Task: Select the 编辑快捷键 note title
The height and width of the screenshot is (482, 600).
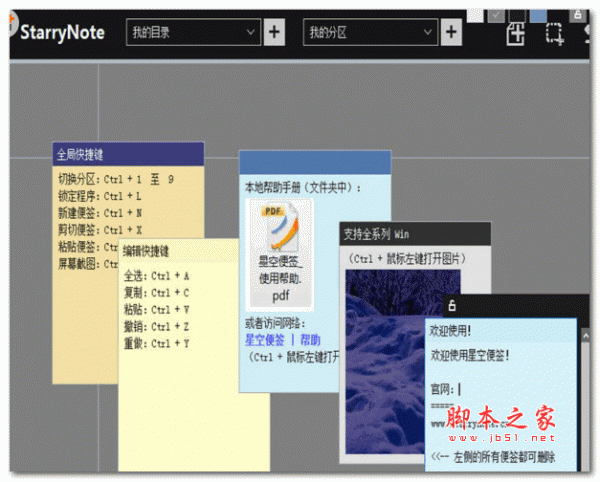Action: pos(146,251)
